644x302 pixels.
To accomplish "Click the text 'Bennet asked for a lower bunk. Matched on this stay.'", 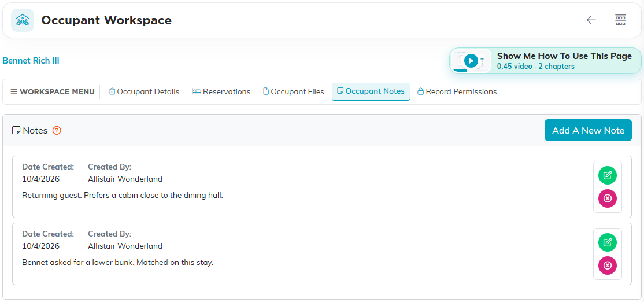I will pyautogui.click(x=118, y=262).
